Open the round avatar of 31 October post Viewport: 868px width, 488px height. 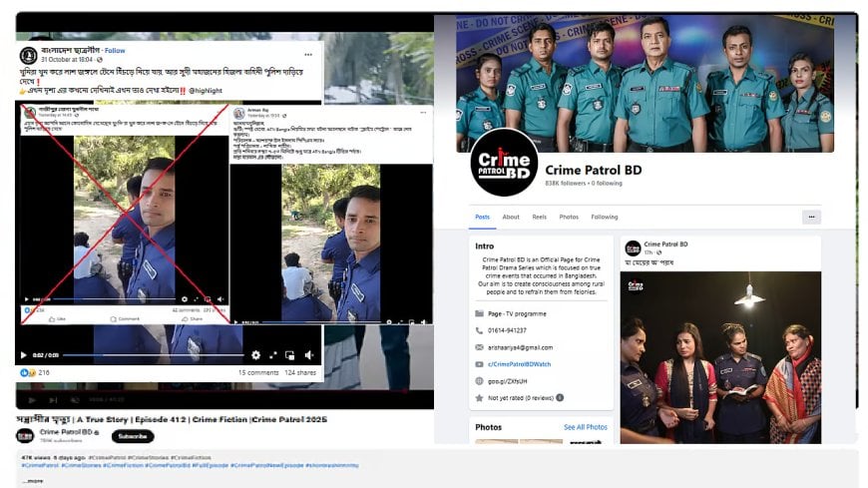(x=28, y=56)
